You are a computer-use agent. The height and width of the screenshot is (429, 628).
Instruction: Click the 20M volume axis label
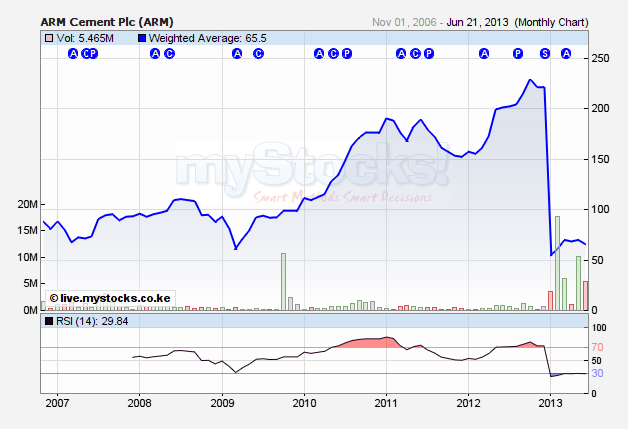[27, 205]
